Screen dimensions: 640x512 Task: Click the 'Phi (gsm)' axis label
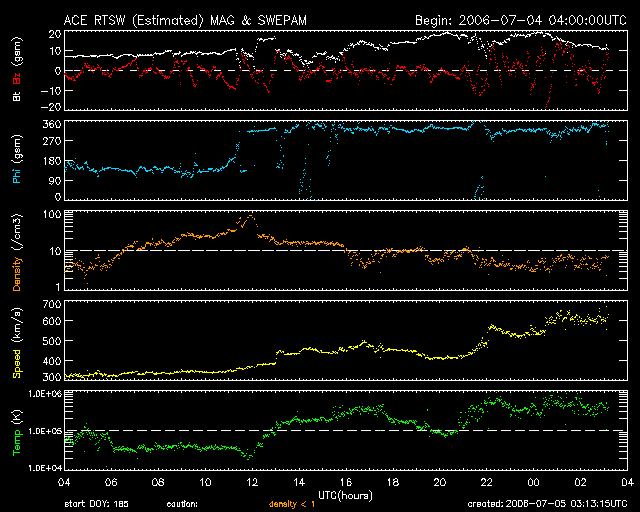17,159
